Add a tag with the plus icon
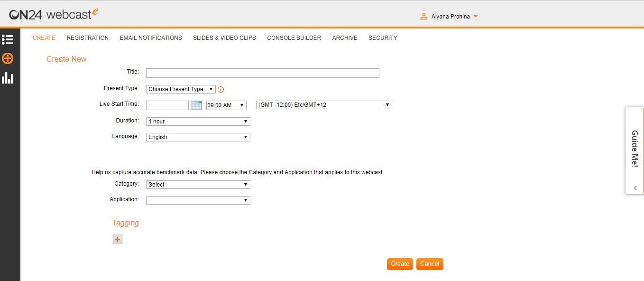The image size is (644, 281). click(x=118, y=239)
